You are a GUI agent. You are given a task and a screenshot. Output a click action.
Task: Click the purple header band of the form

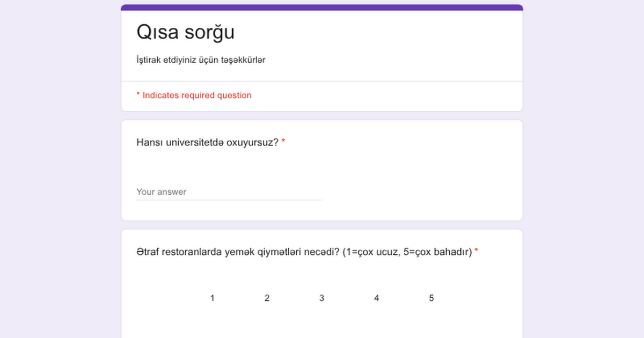pos(322,8)
